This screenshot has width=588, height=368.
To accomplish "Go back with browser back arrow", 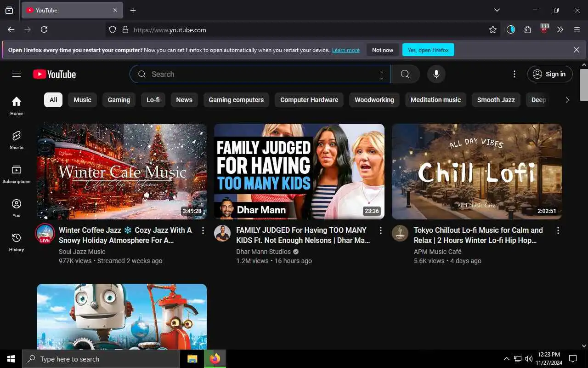I will coord(11,29).
